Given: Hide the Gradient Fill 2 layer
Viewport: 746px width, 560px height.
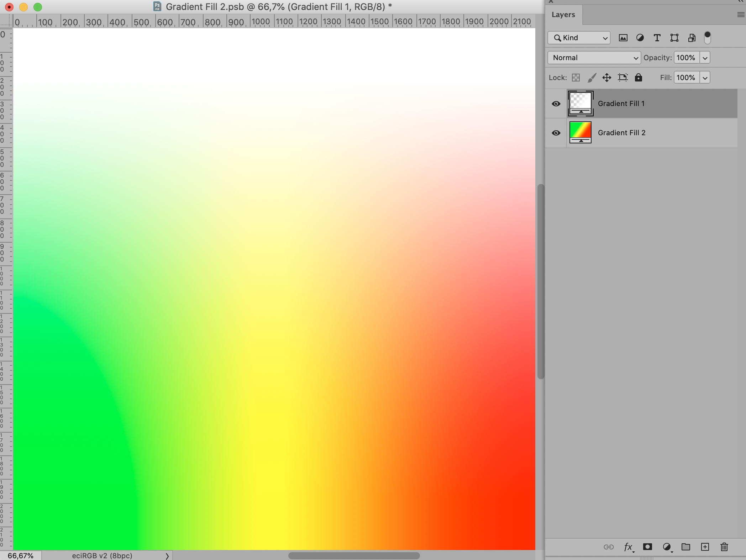Looking at the screenshot, I should click(556, 133).
